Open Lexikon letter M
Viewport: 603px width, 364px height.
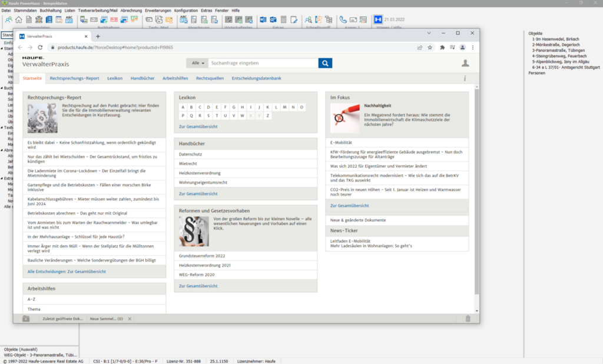[x=284, y=107]
